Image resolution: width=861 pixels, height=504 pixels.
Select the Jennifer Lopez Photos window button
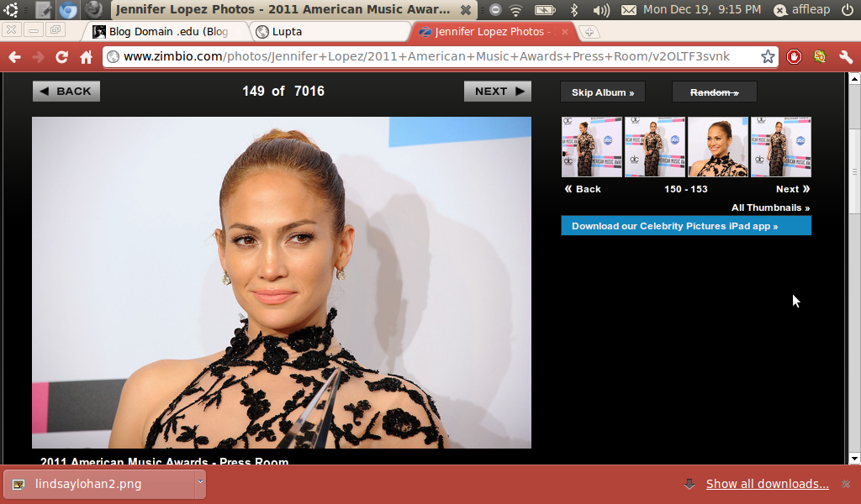coord(293,9)
